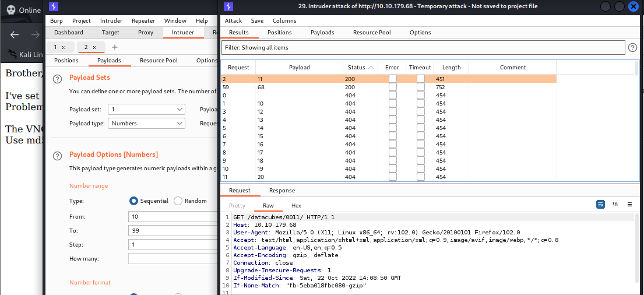Click the Kali Linux bookmark dragon icon
The width and height of the screenshot is (644, 295).
click(12, 54)
